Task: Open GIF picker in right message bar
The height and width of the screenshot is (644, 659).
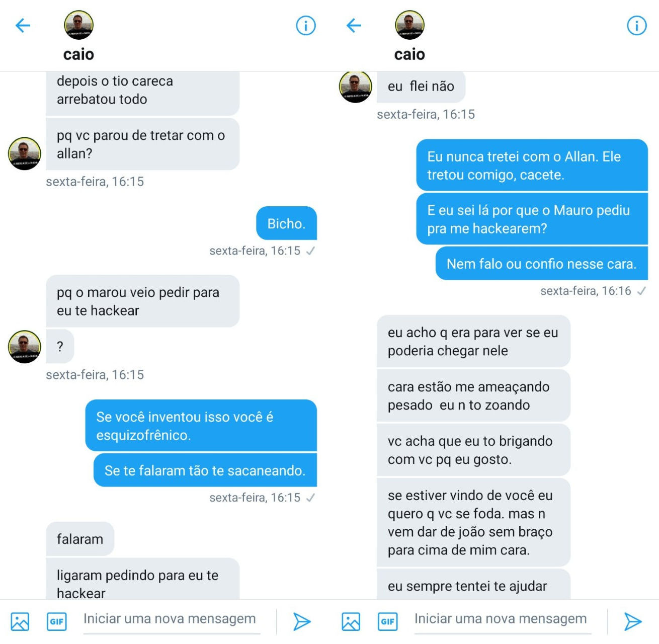Action: tap(387, 621)
